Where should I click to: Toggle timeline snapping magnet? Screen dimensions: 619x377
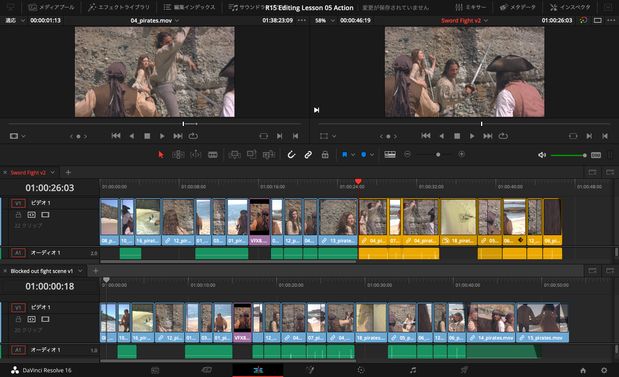pyautogui.click(x=291, y=155)
